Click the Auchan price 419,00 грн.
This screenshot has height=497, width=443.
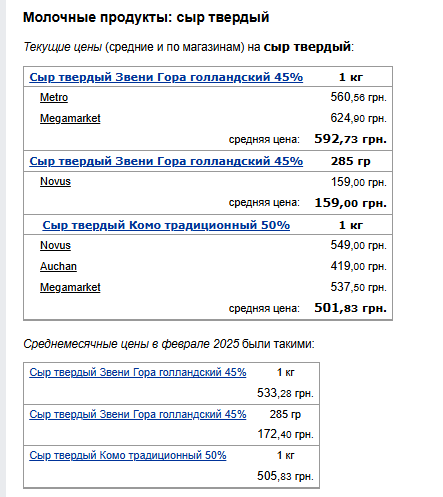[x=358, y=266]
